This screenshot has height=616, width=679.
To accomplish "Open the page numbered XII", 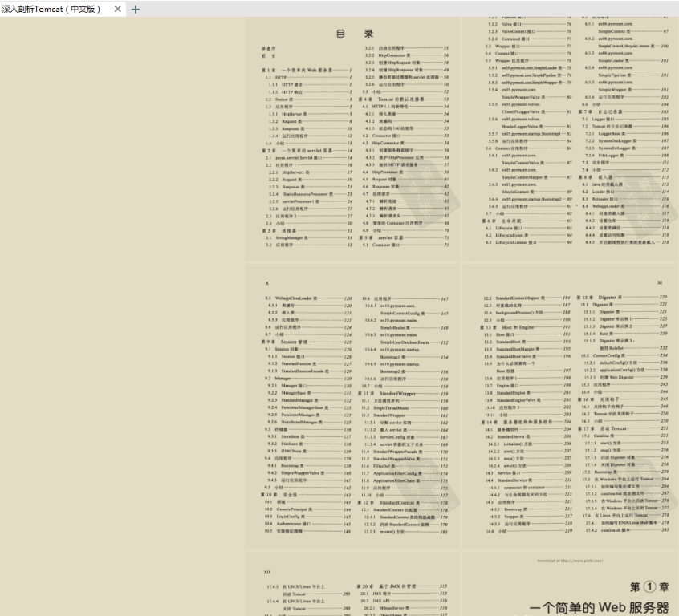I will tap(352, 584).
